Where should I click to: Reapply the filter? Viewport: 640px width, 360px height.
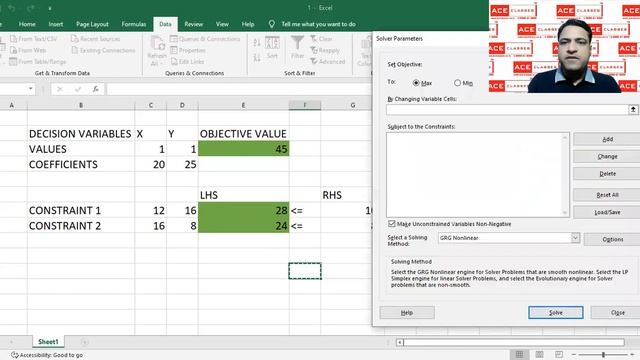coord(325,50)
